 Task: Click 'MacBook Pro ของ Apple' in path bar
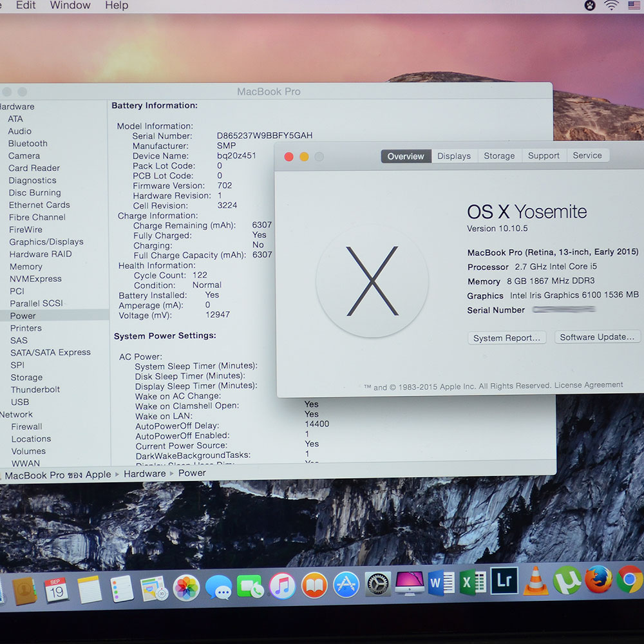tap(58, 475)
